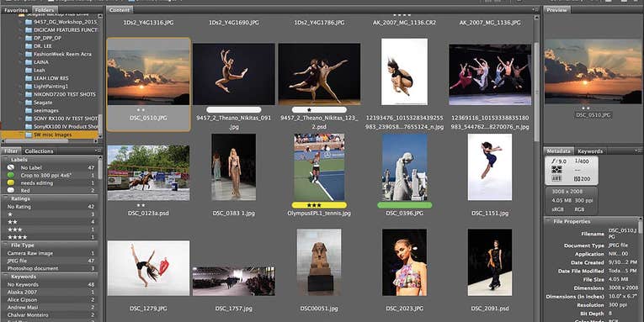644x322 pixels.
Task: Select the Filter tab
Action: (11, 151)
